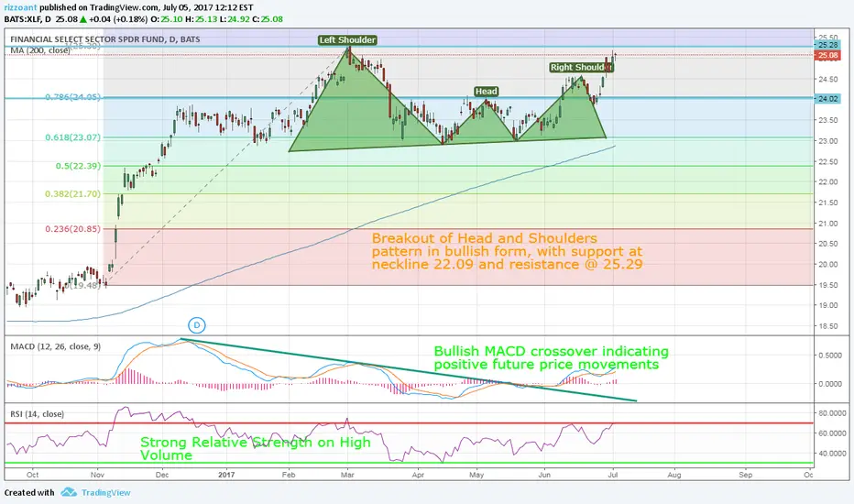The height and width of the screenshot is (504, 854).
Task: Click the 0.0000 MACD scale value
Action: 830,384
